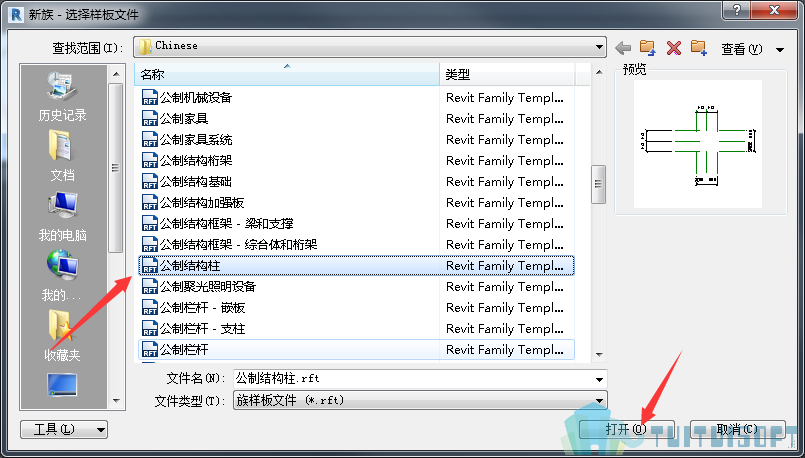Screen dimensions: 805x458
Task: Click the RFT icon of 公制栏杆 - 支柱
Action: click(149, 329)
